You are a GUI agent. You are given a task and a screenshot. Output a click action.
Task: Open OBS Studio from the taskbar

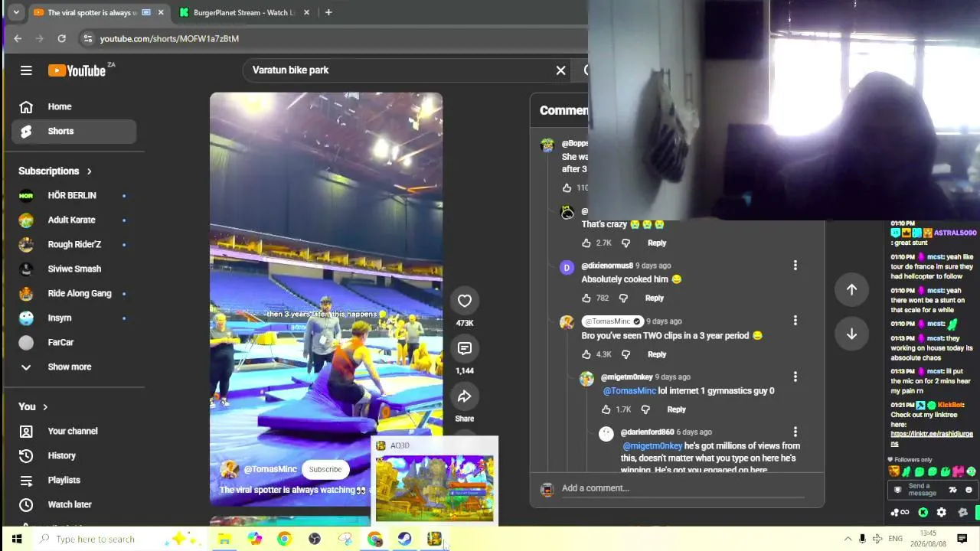coord(314,539)
